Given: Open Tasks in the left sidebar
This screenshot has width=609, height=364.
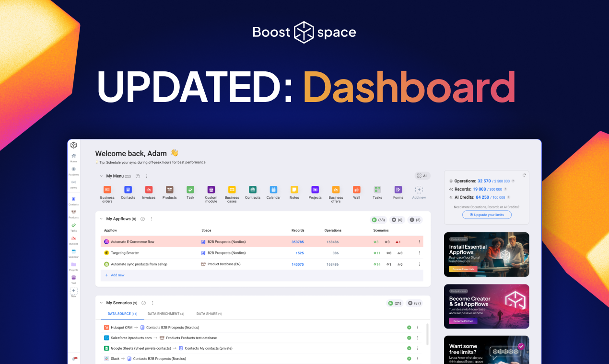Looking at the screenshot, I should 73,227.
